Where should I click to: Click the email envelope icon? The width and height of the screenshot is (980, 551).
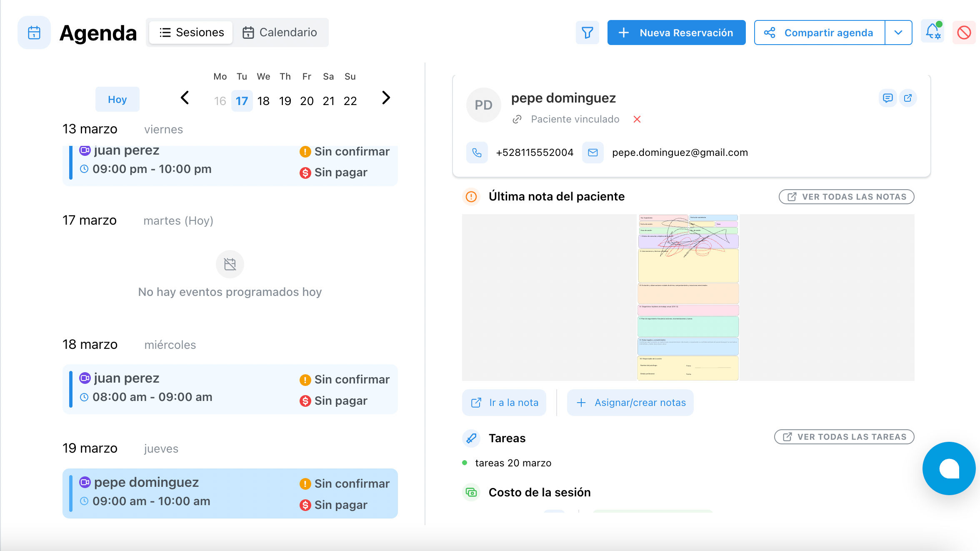click(592, 153)
